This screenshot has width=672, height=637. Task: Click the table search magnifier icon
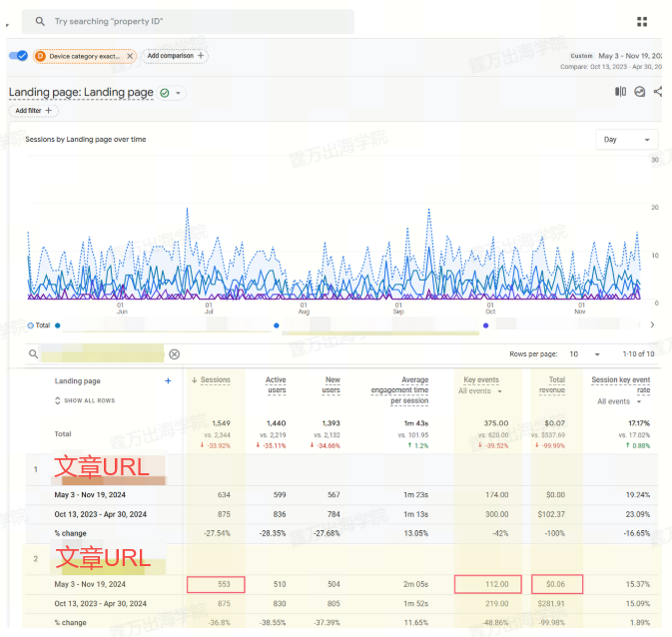pyautogui.click(x=33, y=354)
